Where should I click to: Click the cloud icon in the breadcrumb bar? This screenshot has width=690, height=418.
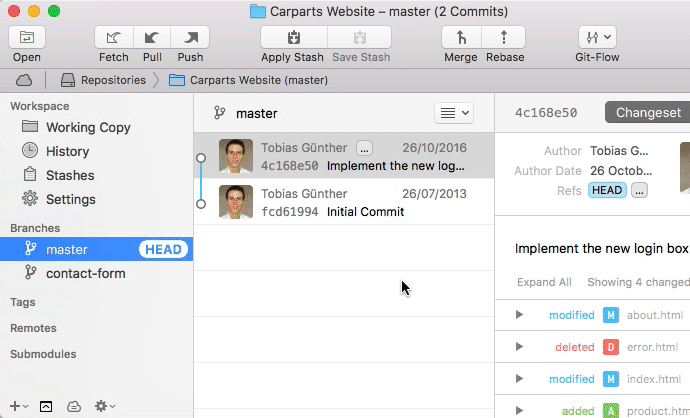(x=24, y=79)
